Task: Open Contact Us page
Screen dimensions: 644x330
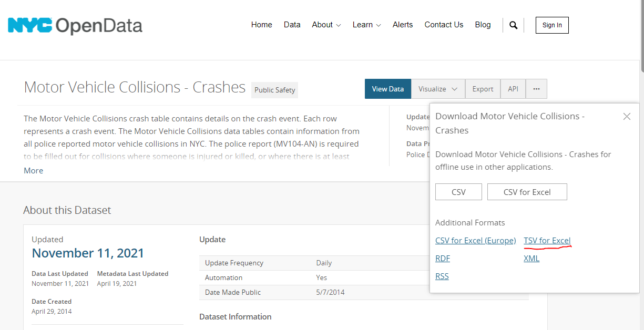Action: point(444,25)
